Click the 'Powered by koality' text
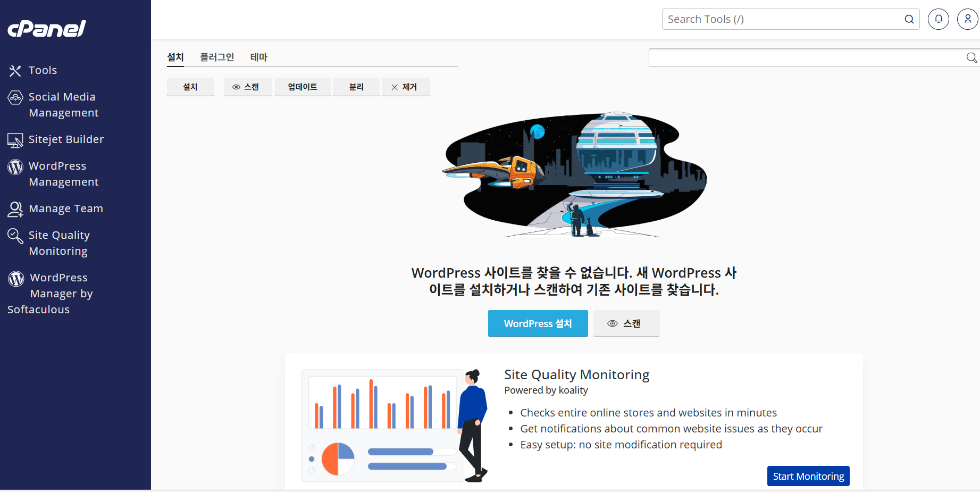980x492 pixels. click(546, 390)
